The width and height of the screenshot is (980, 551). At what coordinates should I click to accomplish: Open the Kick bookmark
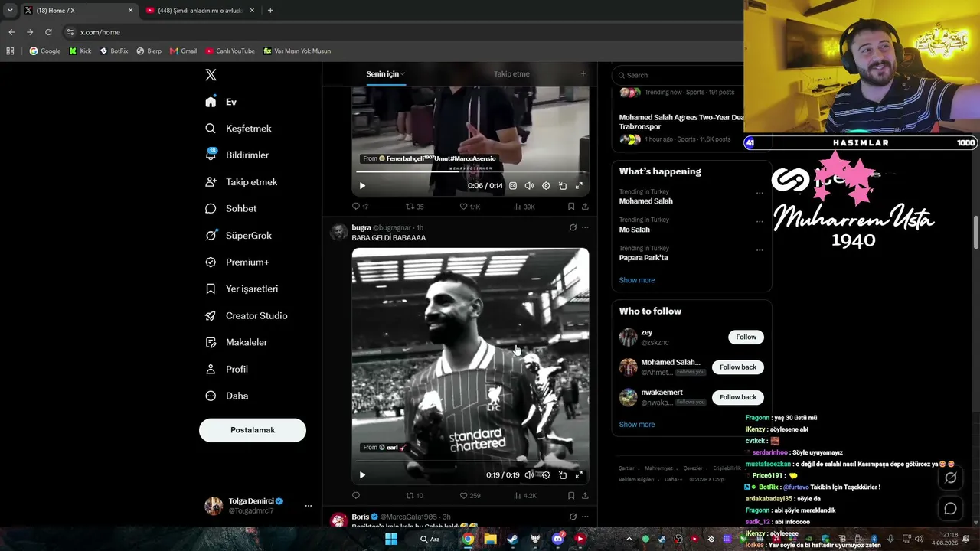80,51
